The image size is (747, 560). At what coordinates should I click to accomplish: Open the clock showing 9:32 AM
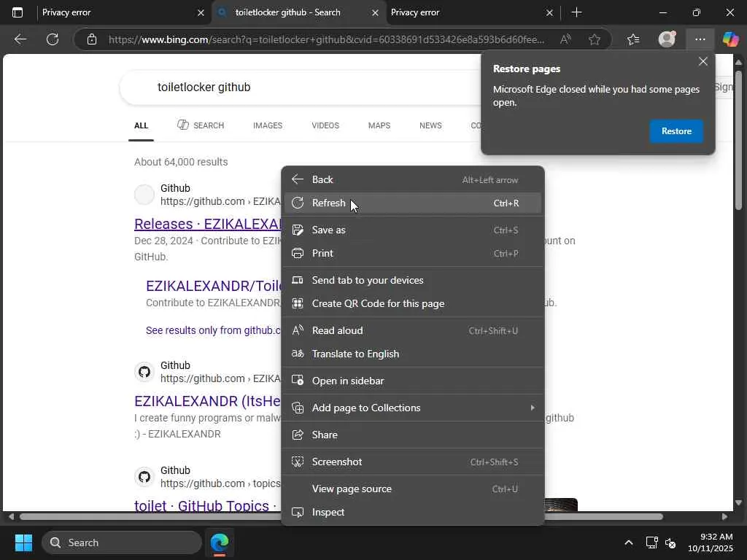pyautogui.click(x=710, y=542)
